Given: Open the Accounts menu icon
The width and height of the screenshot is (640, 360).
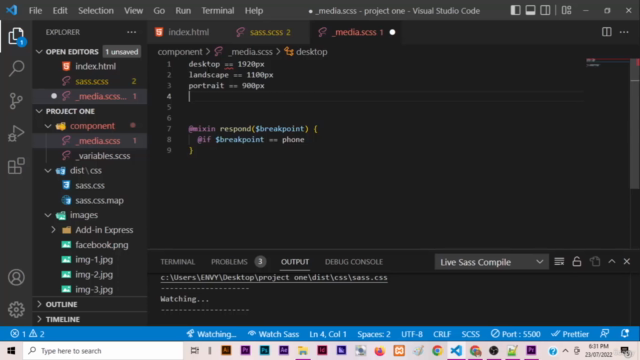Looking at the screenshot, I should [x=16, y=278].
